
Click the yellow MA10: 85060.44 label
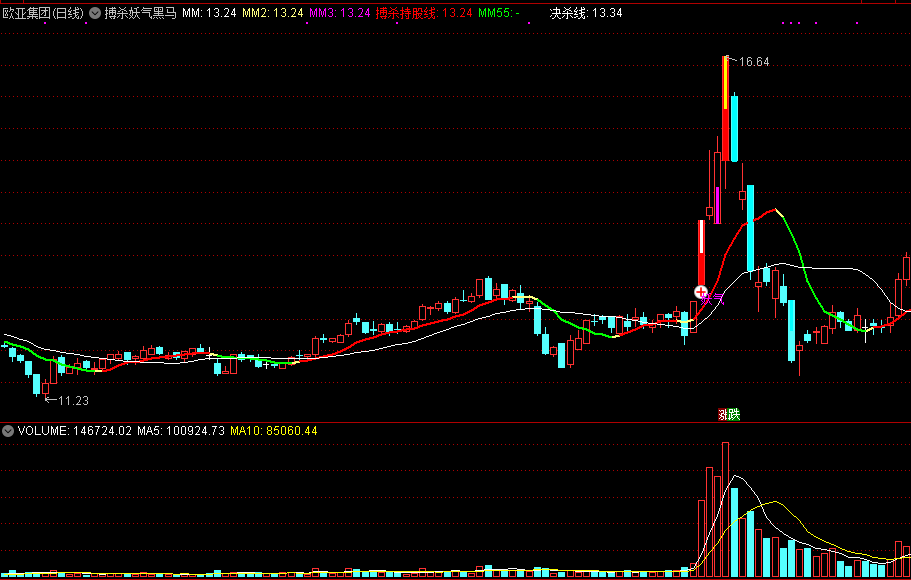coord(274,431)
